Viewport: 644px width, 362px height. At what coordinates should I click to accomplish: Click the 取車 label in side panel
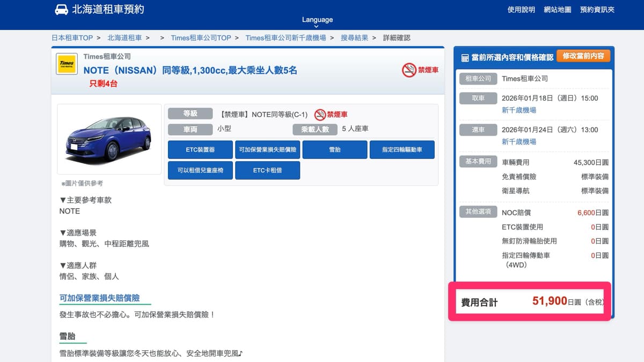pyautogui.click(x=478, y=98)
